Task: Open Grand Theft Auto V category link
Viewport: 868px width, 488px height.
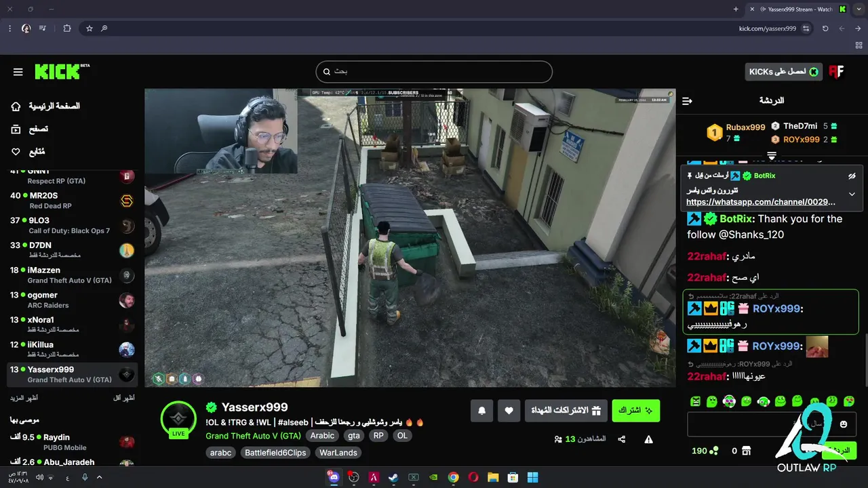Action: [254, 436]
